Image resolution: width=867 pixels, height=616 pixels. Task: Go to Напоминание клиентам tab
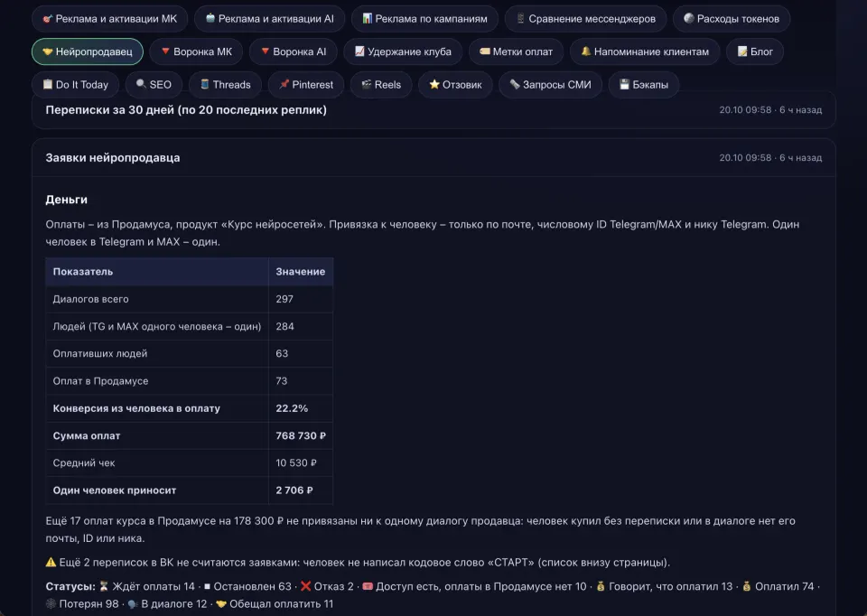645,52
